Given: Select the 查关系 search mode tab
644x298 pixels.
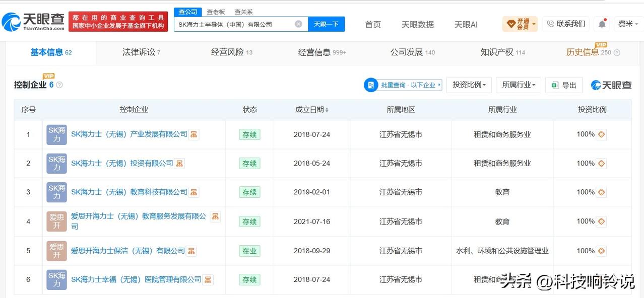Looking at the screenshot, I should (x=244, y=12).
